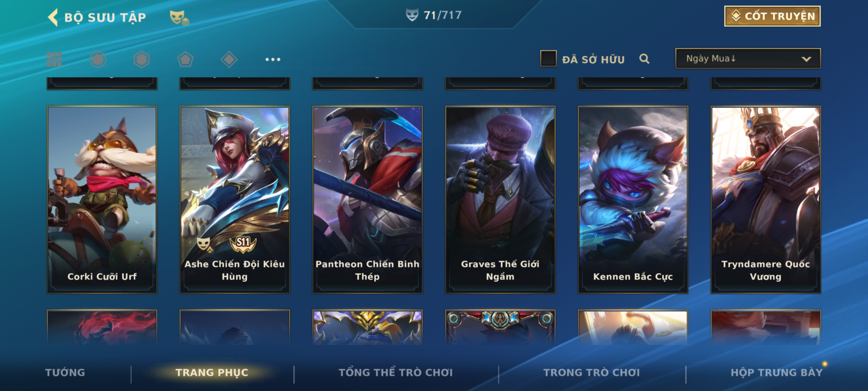Select the grid all-skins filter icon
The height and width of the screenshot is (391, 868).
[x=54, y=59]
